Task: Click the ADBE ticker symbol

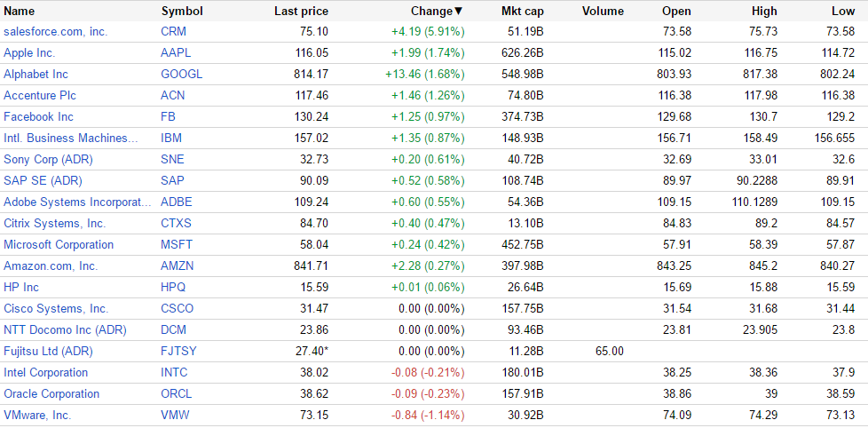Action: (x=177, y=202)
